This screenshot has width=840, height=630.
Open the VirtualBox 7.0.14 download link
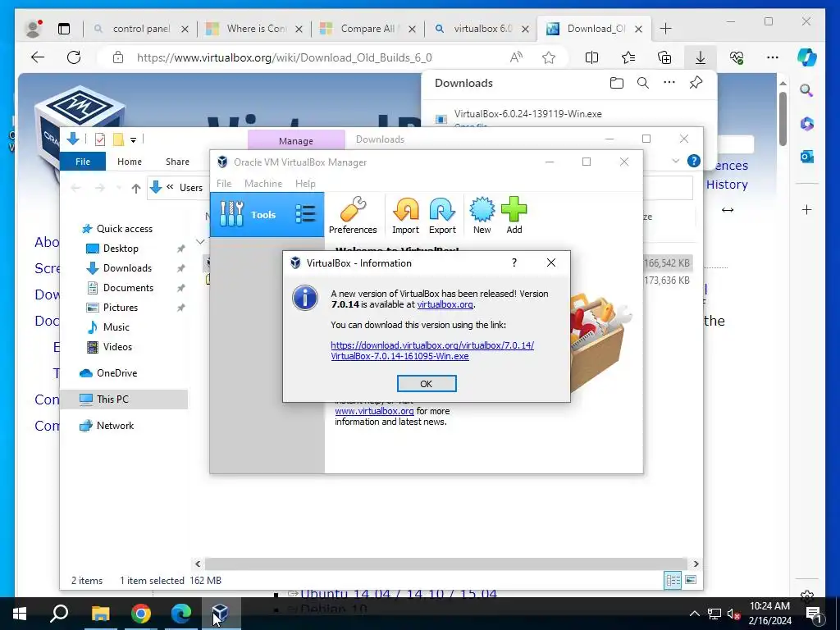tap(432, 350)
